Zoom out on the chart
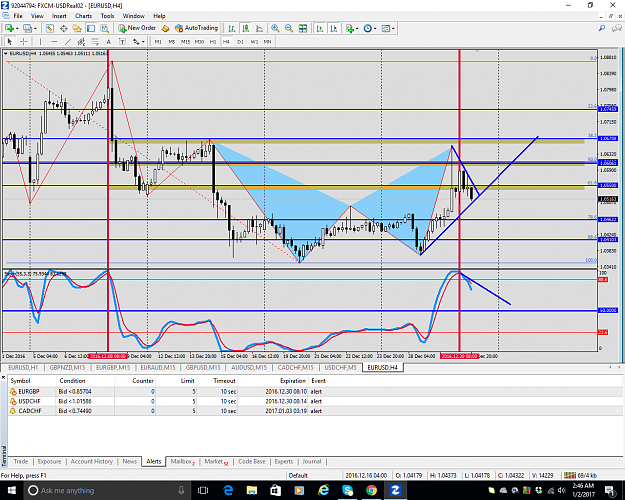 point(289,28)
